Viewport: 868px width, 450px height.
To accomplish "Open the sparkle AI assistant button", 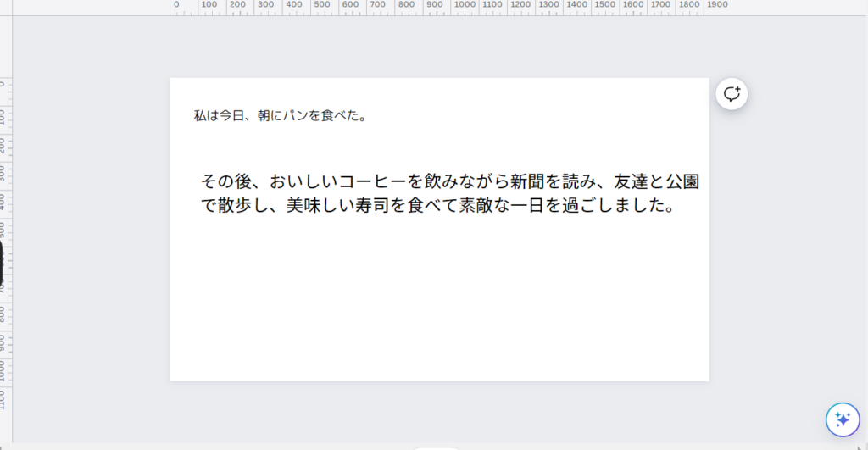I will coord(843,419).
